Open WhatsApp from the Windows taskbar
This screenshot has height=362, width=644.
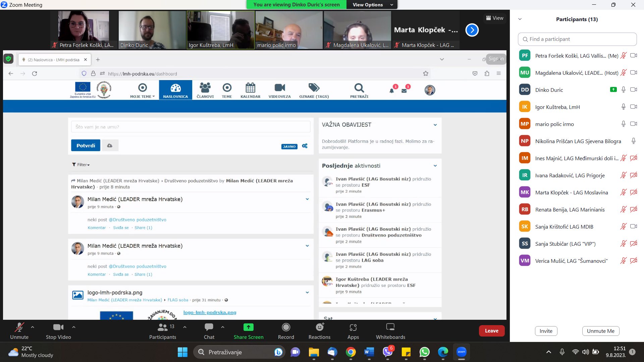coord(424,352)
